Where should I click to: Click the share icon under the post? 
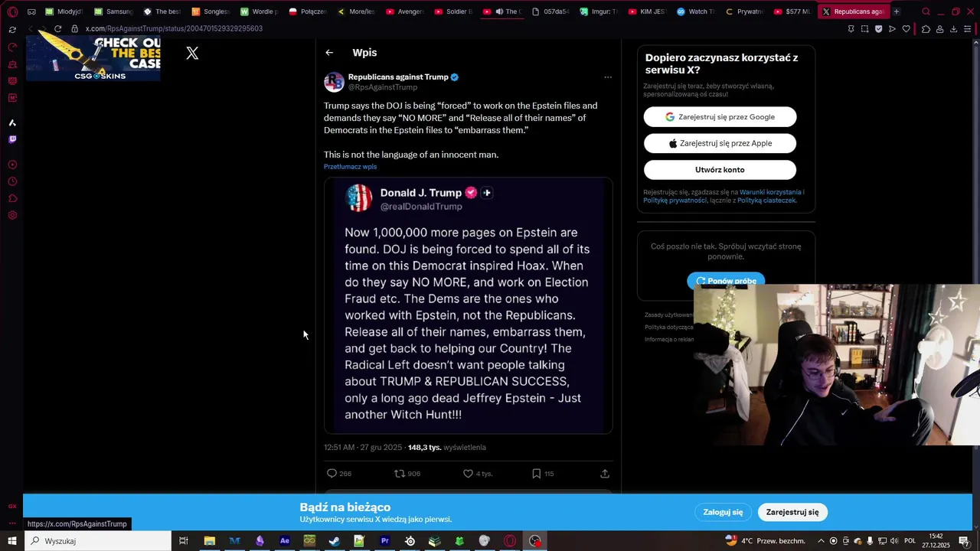[605, 474]
